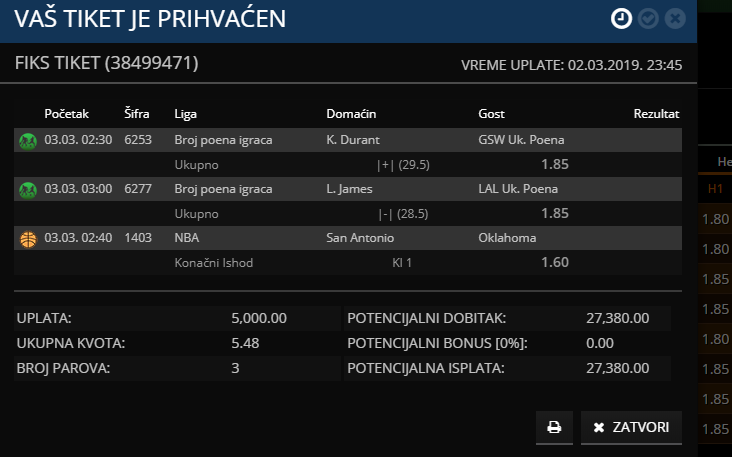This screenshot has width=732, height=457.
Task: Click H1 header in background odds panel
Action: click(715, 189)
